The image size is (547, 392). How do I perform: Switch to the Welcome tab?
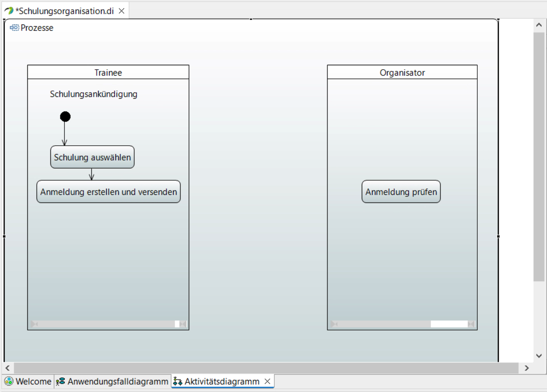pyautogui.click(x=28, y=381)
